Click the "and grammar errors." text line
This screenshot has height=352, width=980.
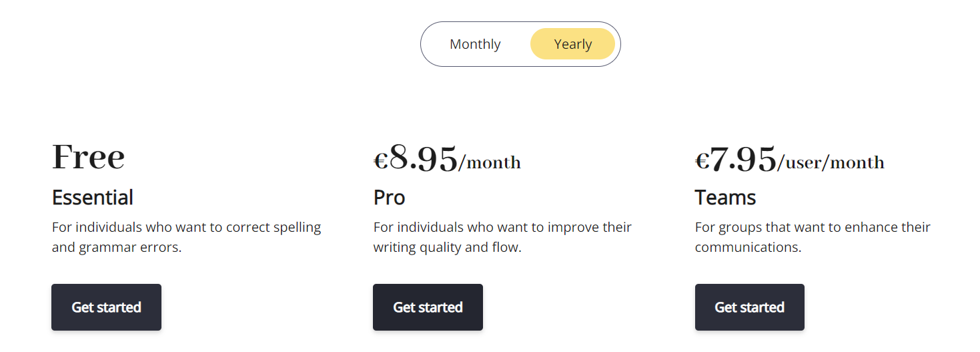click(x=117, y=247)
